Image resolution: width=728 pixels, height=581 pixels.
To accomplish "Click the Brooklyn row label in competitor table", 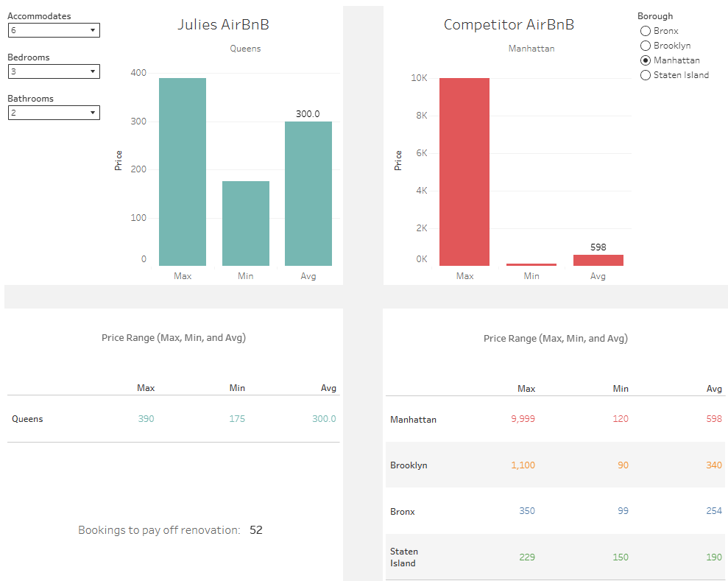I will (x=409, y=465).
